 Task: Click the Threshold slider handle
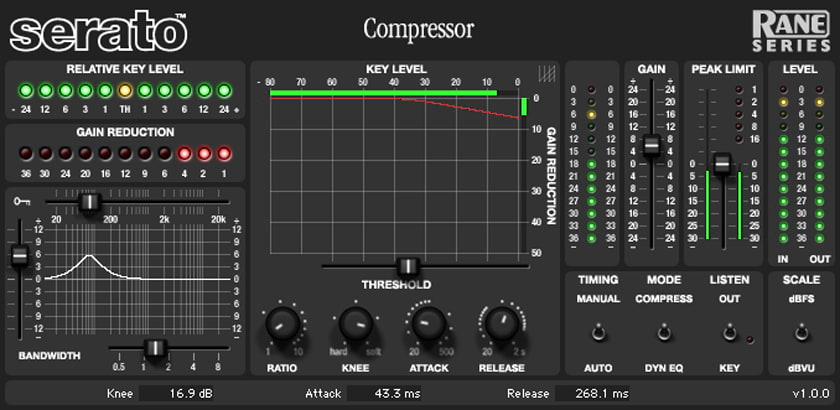(407, 266)
